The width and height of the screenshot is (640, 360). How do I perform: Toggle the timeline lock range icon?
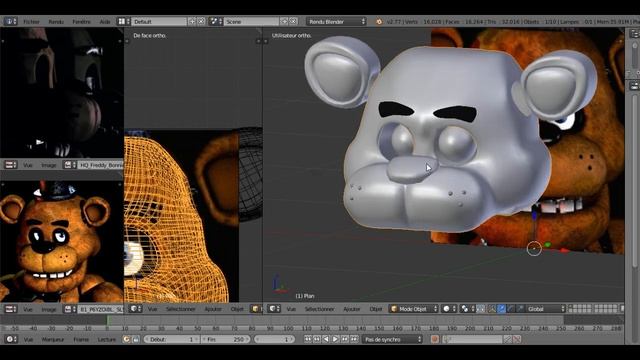136,339
